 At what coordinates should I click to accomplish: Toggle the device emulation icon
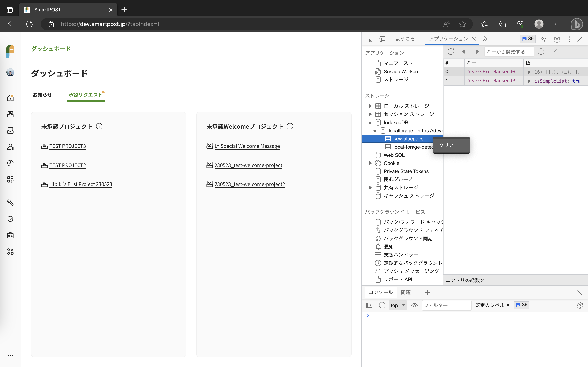[x=382, y=39]
